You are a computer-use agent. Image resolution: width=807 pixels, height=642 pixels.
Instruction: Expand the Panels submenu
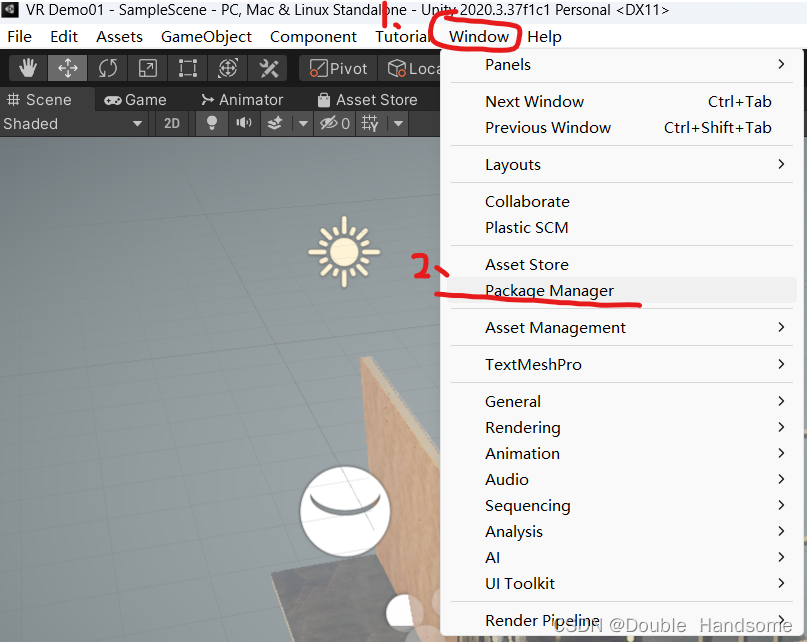click(622, 65)
